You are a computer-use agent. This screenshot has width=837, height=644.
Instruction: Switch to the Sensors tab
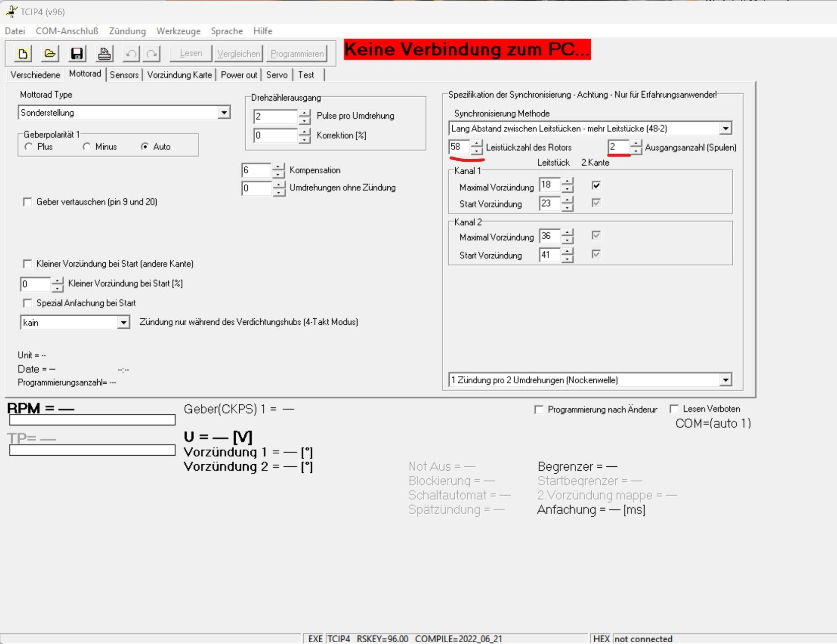(x=124, y=75)
